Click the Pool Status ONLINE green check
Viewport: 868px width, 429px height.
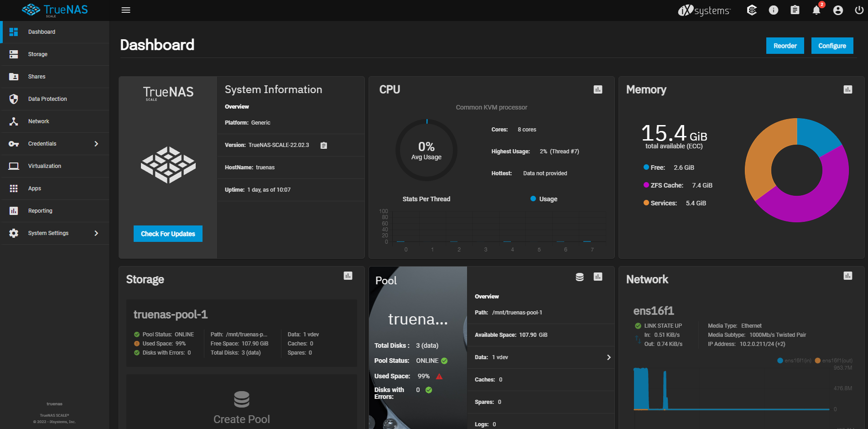[x=444, y=361]
